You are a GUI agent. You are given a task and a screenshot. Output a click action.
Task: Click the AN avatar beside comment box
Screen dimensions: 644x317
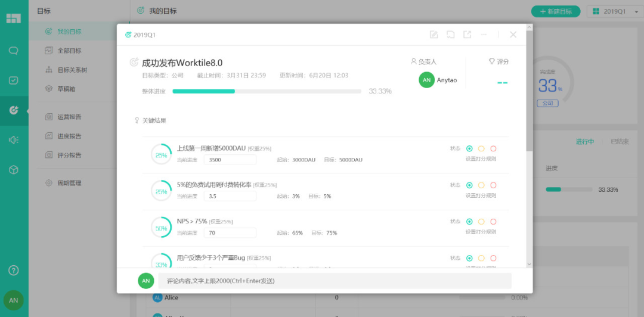(x=146, y=281)
